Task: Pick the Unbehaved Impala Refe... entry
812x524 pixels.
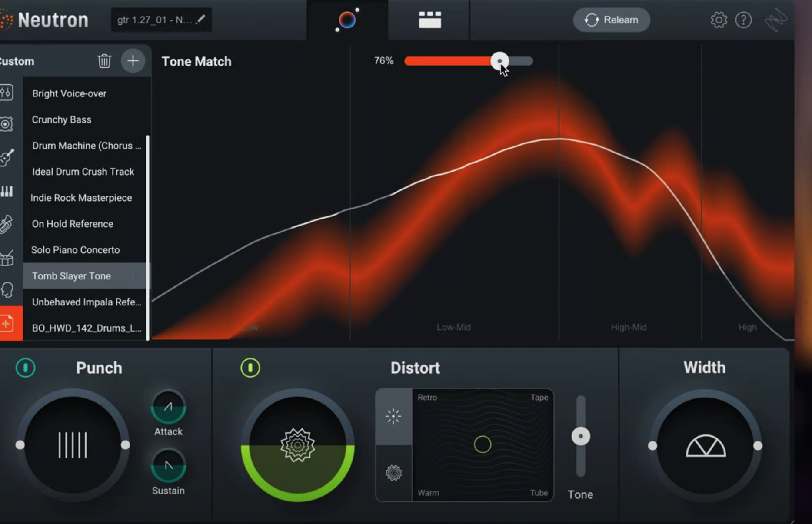Action: pos(85,302)
